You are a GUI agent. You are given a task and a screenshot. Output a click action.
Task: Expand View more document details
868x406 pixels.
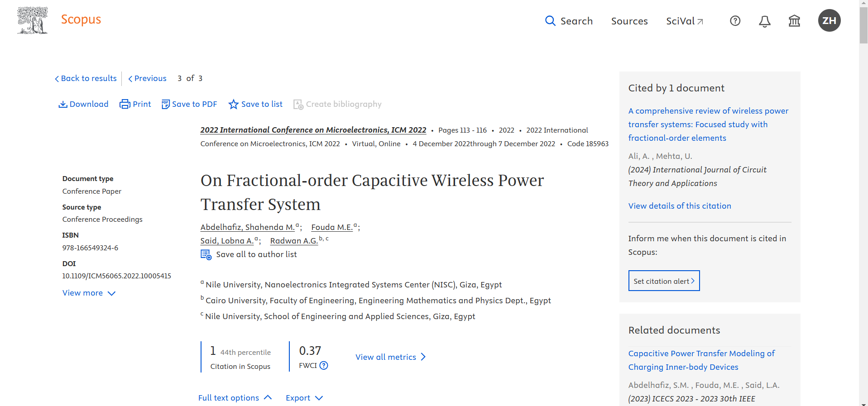point(89,293)
